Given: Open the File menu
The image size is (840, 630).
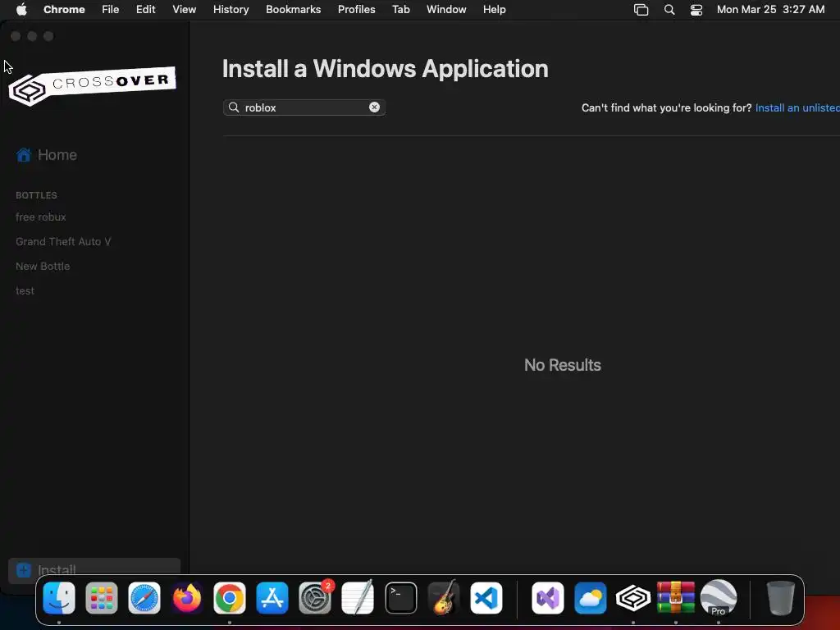Looking at the screenshot, I should (x=111, y=9).
